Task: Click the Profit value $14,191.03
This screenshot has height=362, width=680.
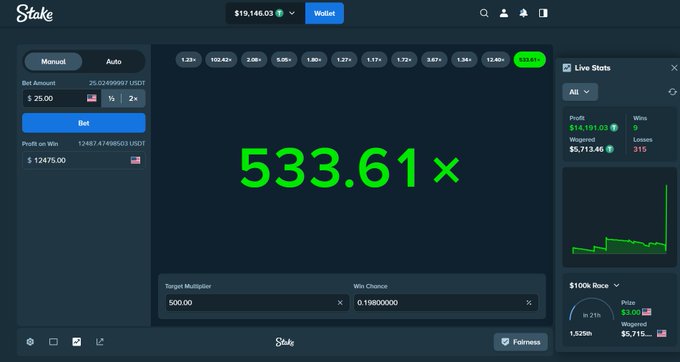Action: (x=588, y=128)
